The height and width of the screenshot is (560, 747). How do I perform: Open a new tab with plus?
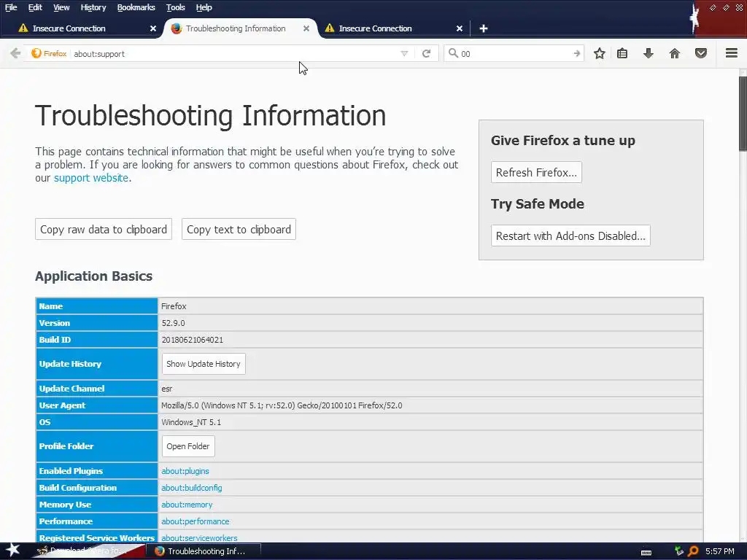tap(483, 28)
